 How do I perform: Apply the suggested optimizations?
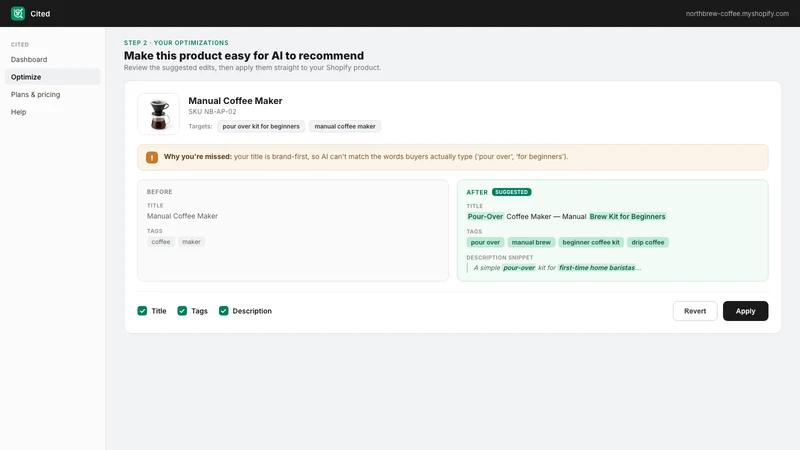pos(745,311)
